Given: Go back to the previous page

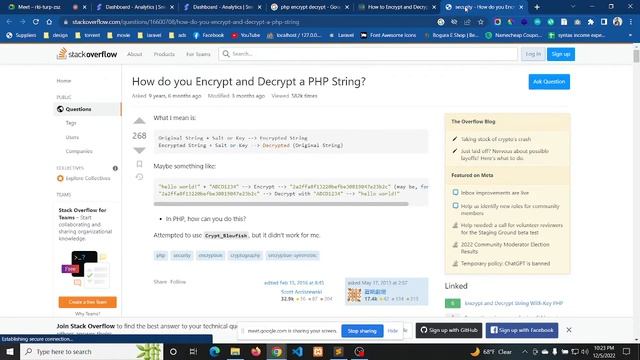Looking at the screenshot, I should click(9, 22).
